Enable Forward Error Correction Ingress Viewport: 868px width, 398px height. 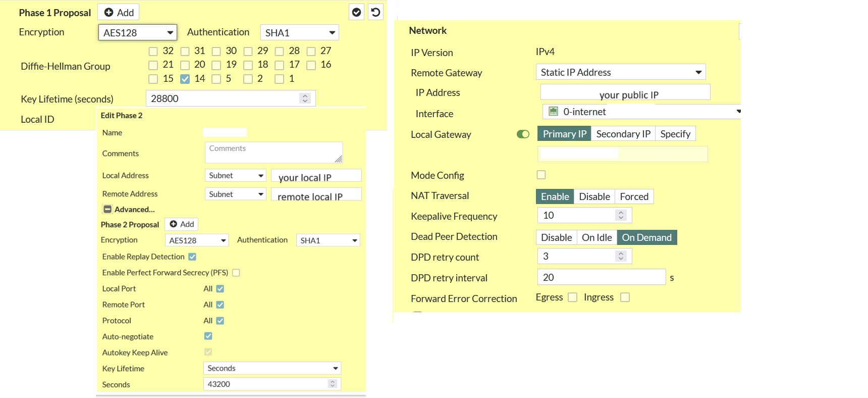[625, 297]
